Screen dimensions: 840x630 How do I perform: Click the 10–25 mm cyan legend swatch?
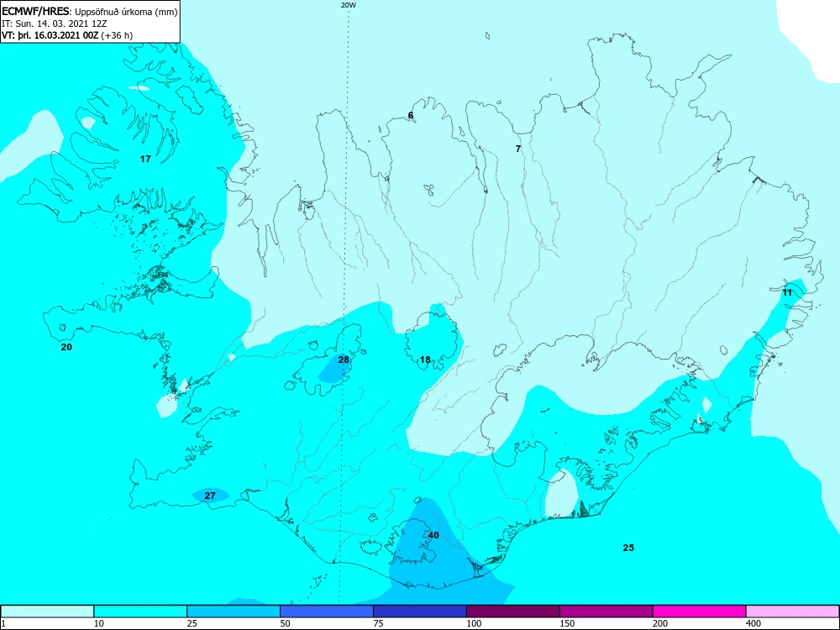140,612
